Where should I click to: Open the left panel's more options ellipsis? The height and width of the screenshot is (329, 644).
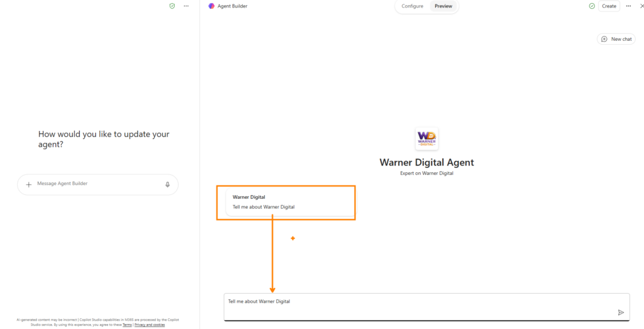pos(186,6)
